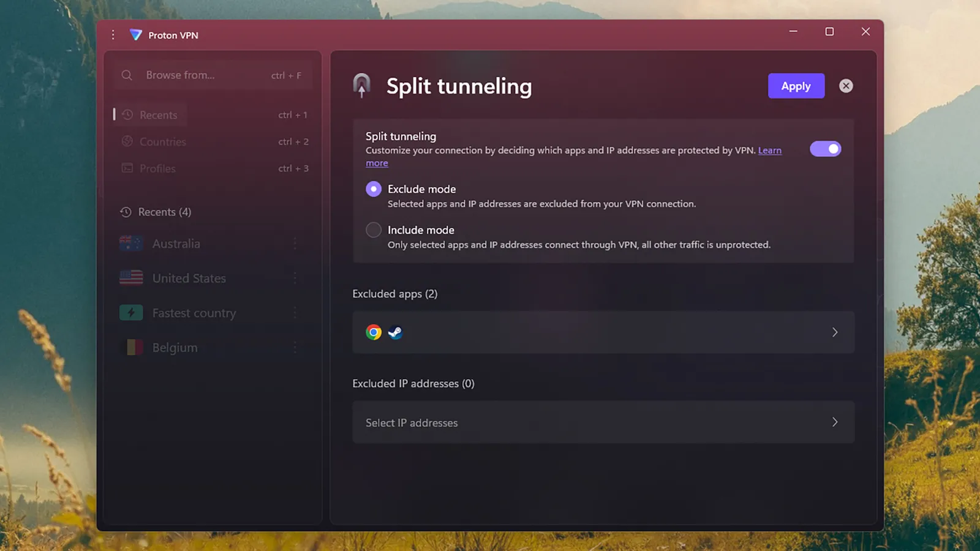The width and height of the screenshot is (980, 551).
Task: Open more options for Fastest country row
Action: click(295, 313)
